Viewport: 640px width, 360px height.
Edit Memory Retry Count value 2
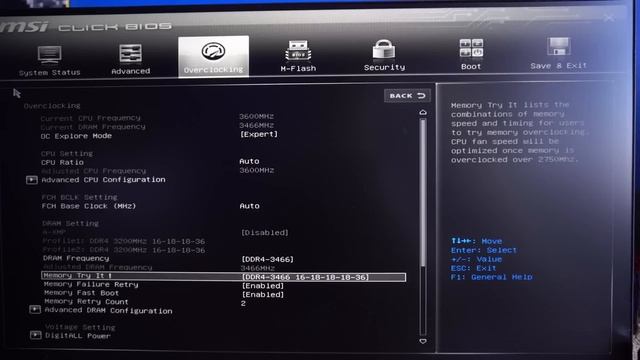(x=243, y=304)
